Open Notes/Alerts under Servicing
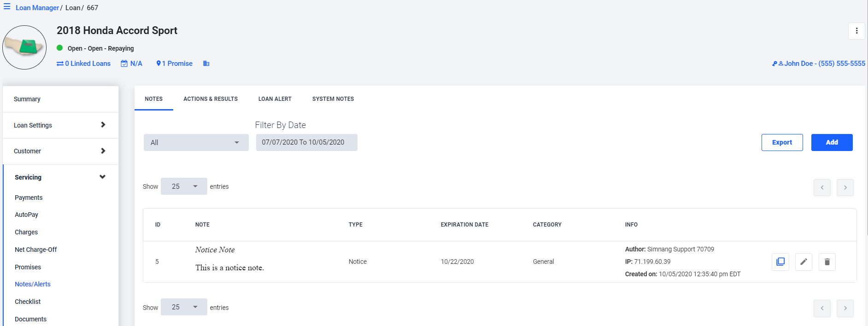The height and width of the screenshot is (326, 868). pos(33,284)
